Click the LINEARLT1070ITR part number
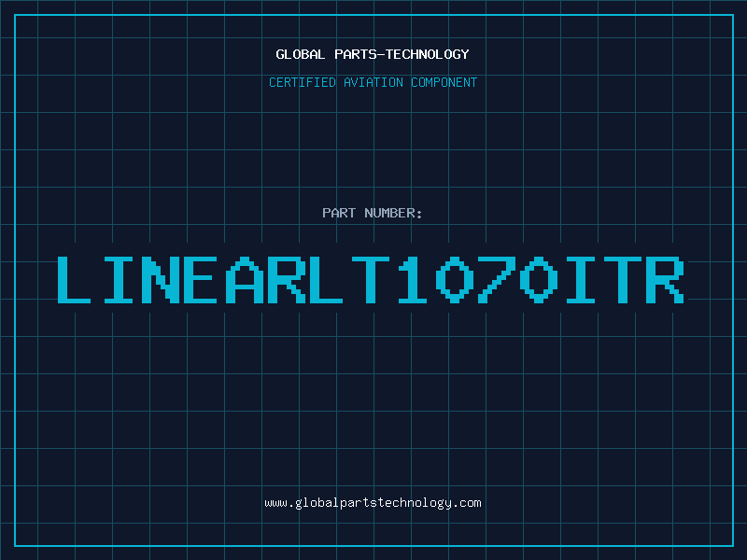The height and width of the screenshot is (560, 747). [x=371, y=280]
